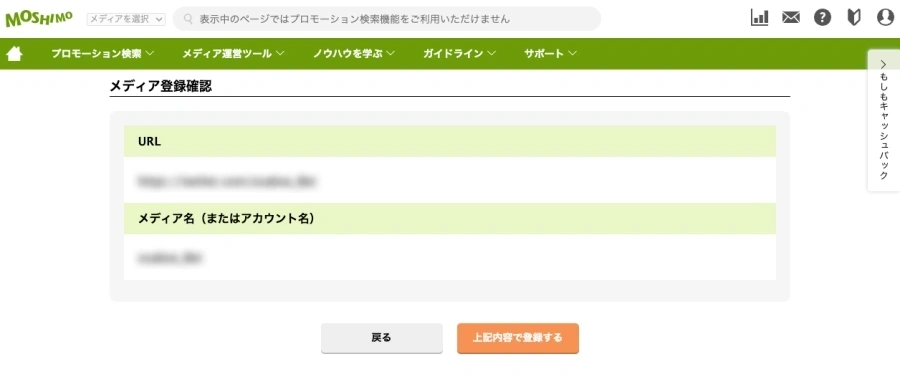900x380 pixels.
Task: Open the bar chart reports icon
Action: [759, 18]
